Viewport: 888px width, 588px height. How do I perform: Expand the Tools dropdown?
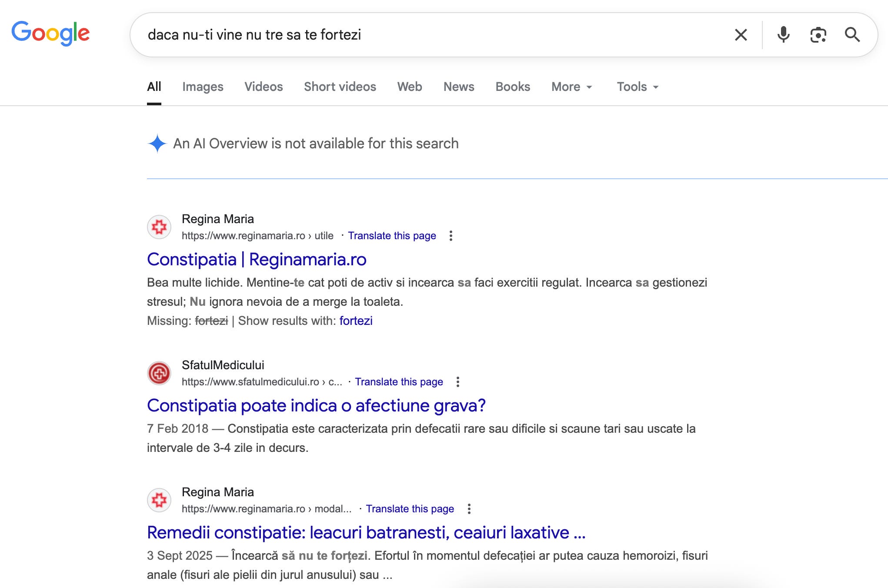(x=638, y=87)
